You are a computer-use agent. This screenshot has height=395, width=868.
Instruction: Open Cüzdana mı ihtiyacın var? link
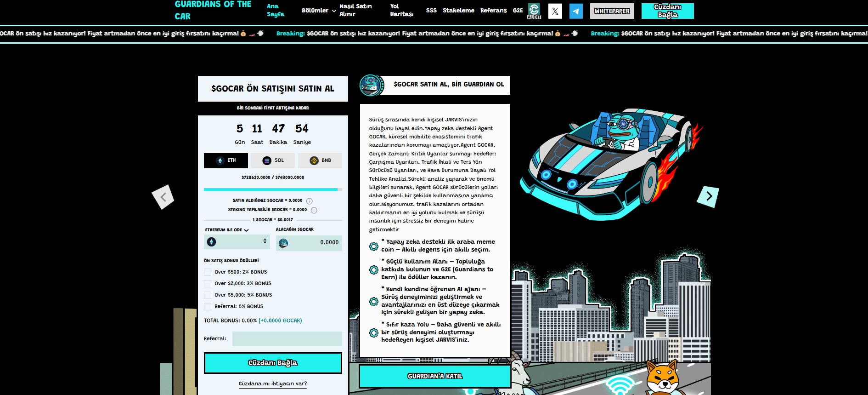click(273, 384)
